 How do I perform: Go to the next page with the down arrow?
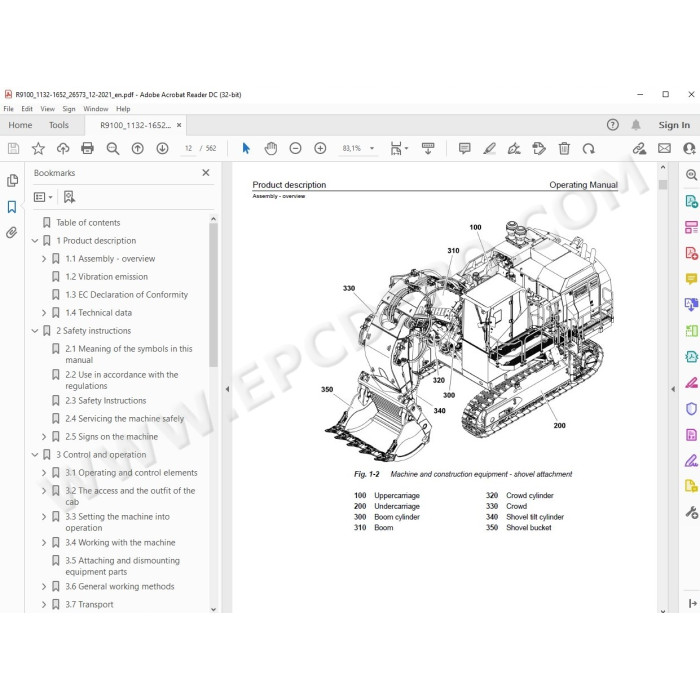click(162, 148)
